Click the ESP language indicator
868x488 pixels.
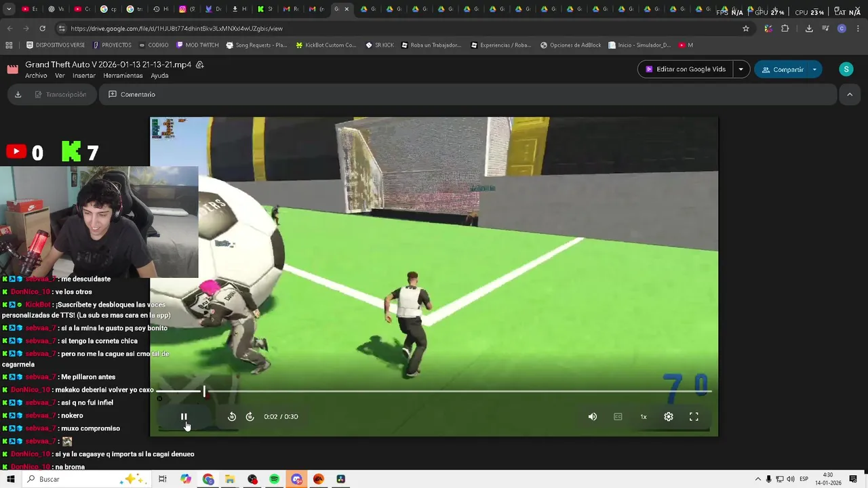804,479
